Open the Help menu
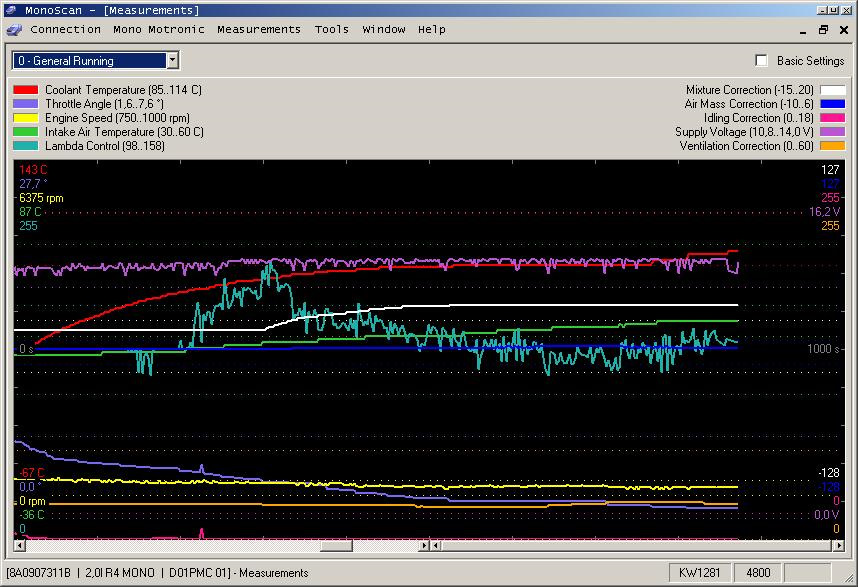Image resolution: width=858 pixels, height=587 pixels. tap(432, 30)
